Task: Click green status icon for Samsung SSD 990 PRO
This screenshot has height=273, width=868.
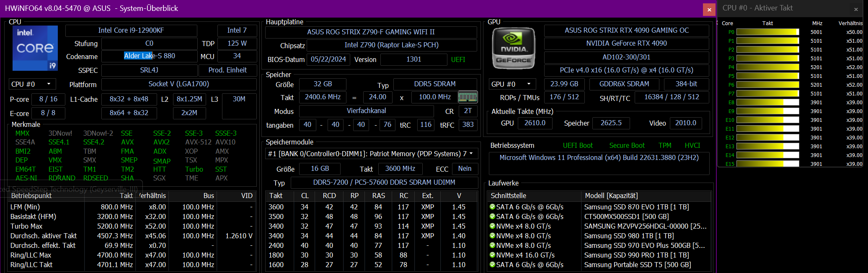Action: pos(492,255)
